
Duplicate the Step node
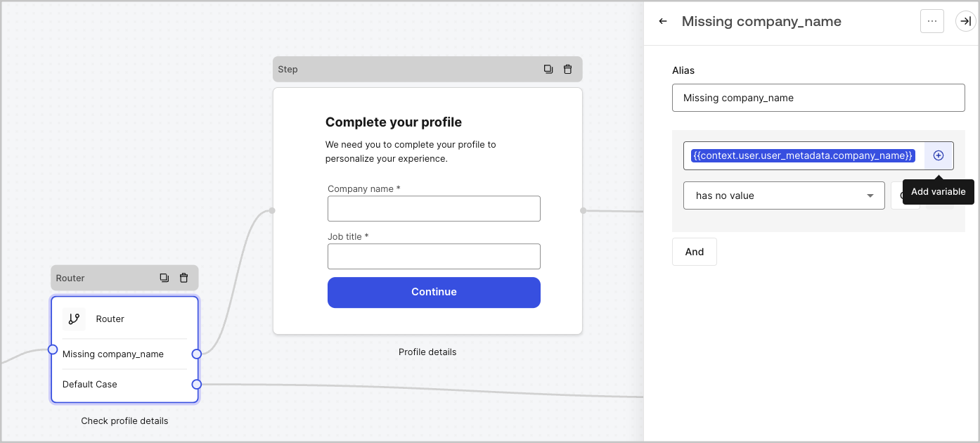coord(548,69)
